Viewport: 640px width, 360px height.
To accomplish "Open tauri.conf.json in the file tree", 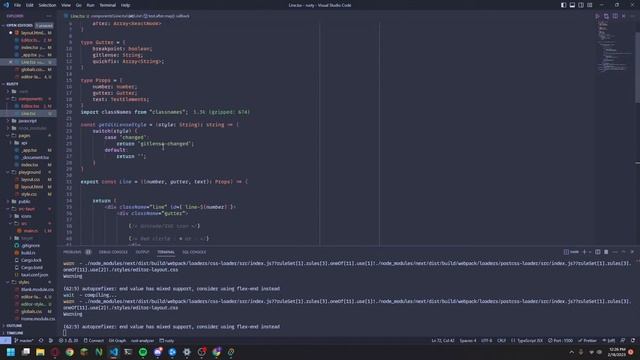I will (34, 275).
